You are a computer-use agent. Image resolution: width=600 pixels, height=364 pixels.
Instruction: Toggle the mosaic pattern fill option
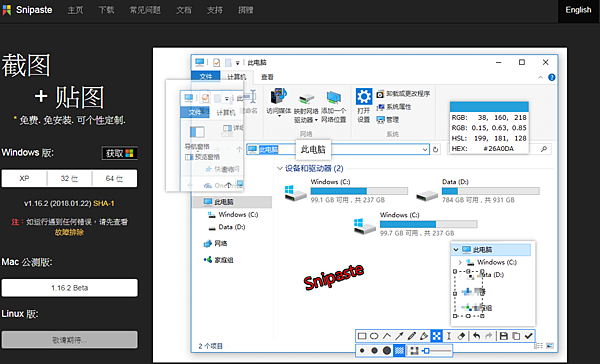(399, 351)
